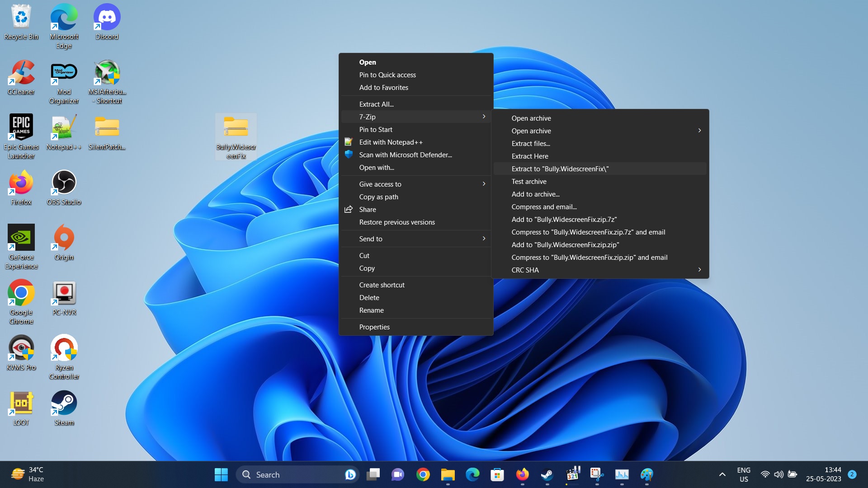Choose Extract to "Bully.WidescreenFix\" option
Screen dimensions: 868x488
point(560,169)
